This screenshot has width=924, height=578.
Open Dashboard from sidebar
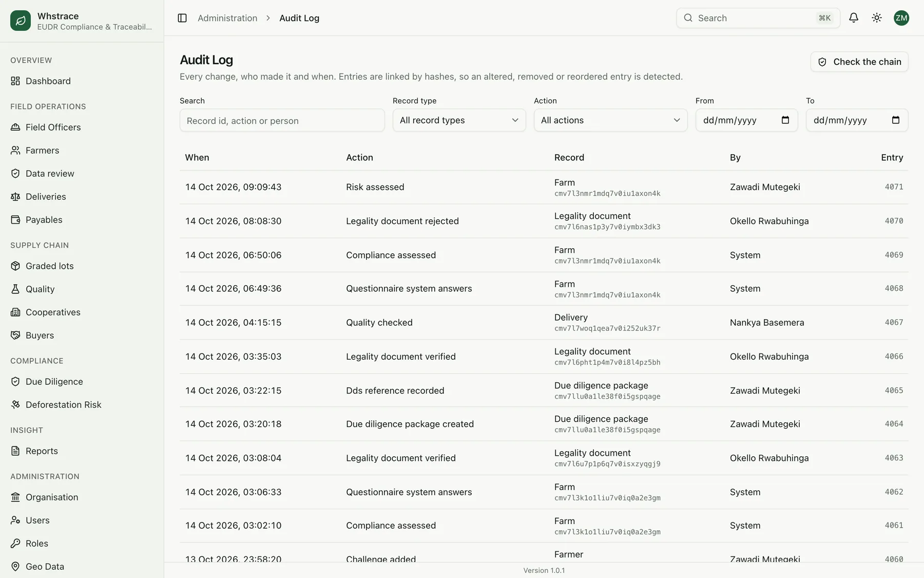(48, 81)
